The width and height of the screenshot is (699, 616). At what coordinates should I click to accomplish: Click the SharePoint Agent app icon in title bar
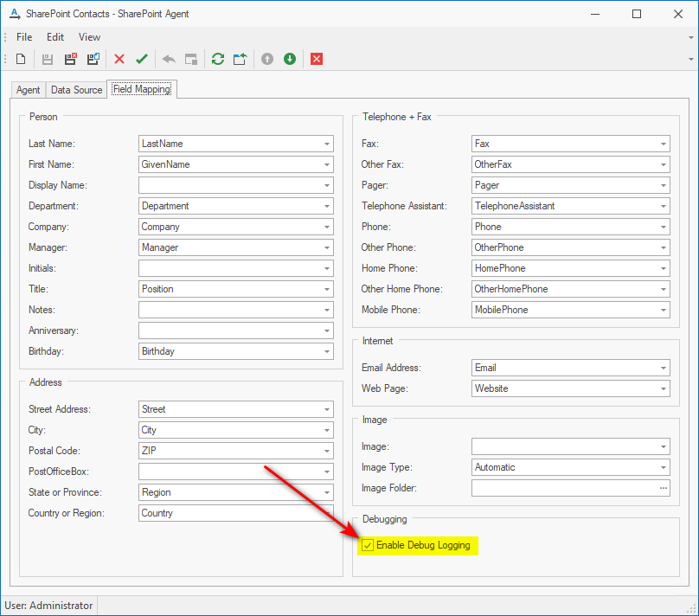click(x=15, y=14)
